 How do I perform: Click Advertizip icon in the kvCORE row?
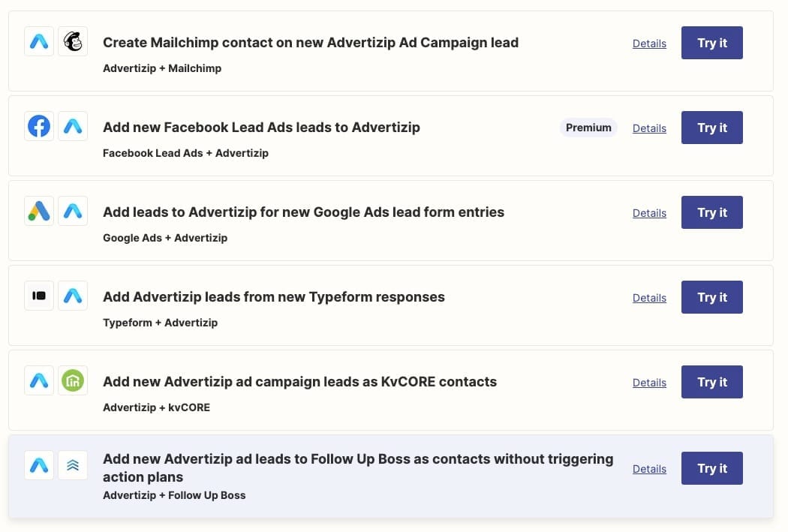39,381
